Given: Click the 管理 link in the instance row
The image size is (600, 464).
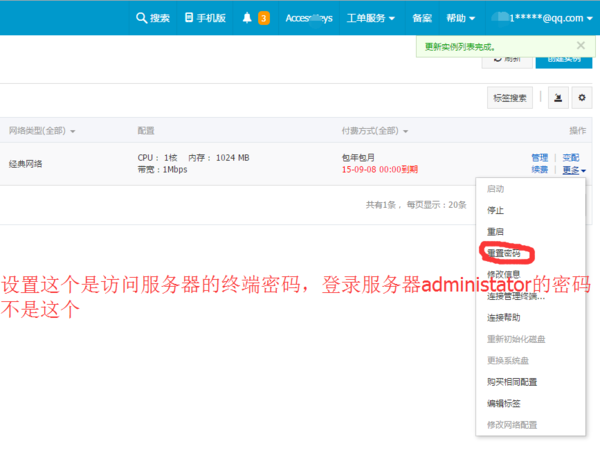Looking at the screenshot, I should (540, 157).
